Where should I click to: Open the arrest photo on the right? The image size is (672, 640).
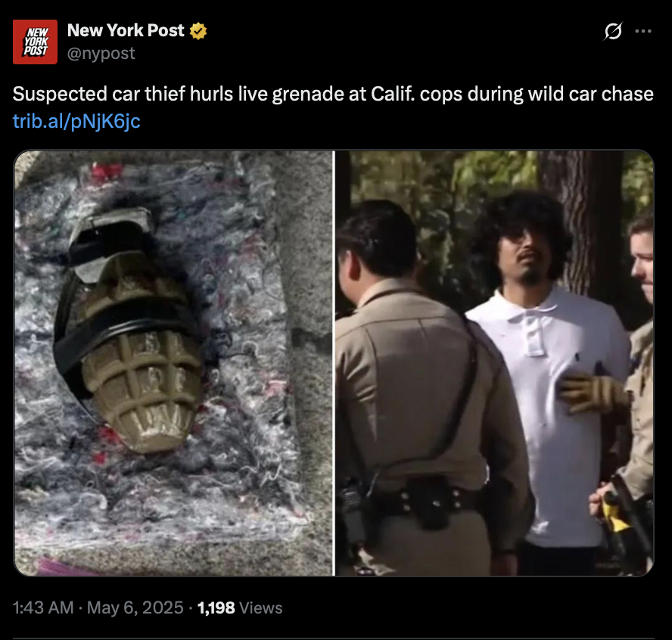[495, 363]
